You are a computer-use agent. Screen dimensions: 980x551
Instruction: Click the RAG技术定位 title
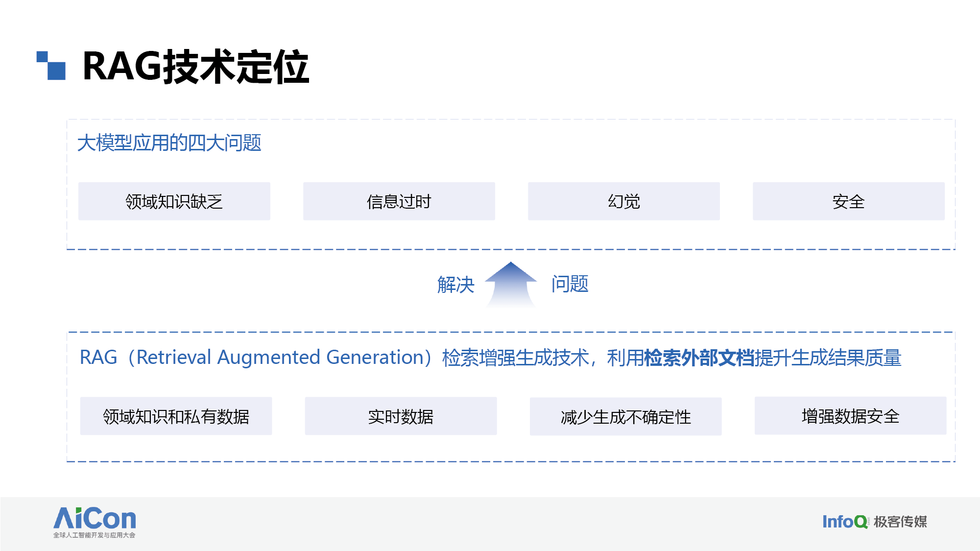[196, 67]
